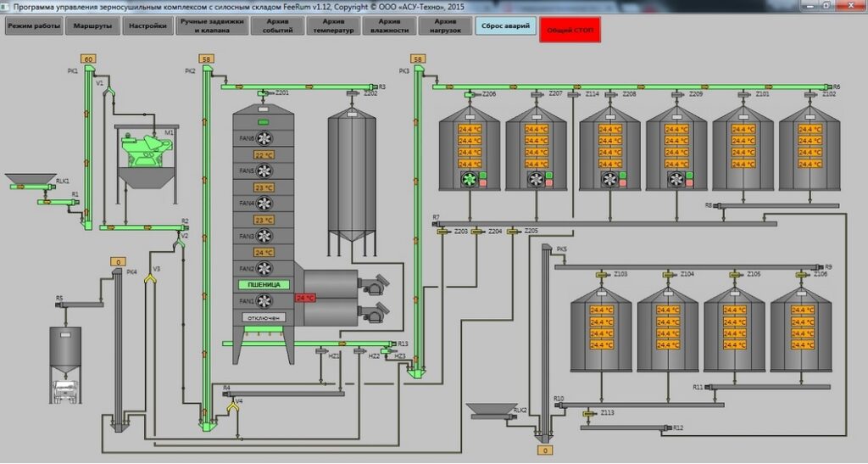Click the FAN6 fan icon on dryer
Viewport: 868px width, 464px height.
(264, 138)
